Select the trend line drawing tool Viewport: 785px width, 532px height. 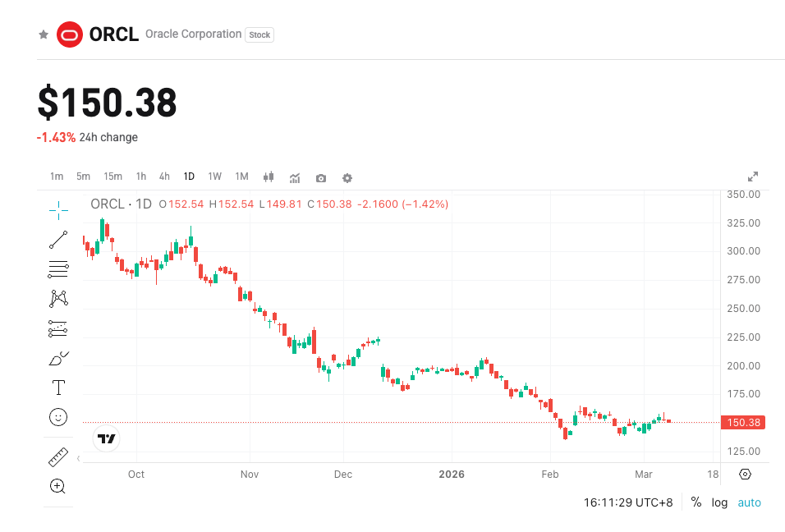tap(57, 239)
